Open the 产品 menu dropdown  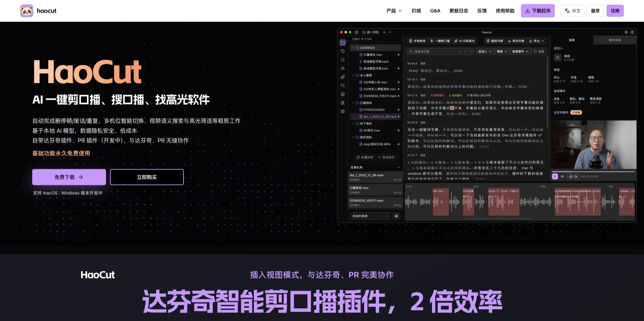(394, 11)
